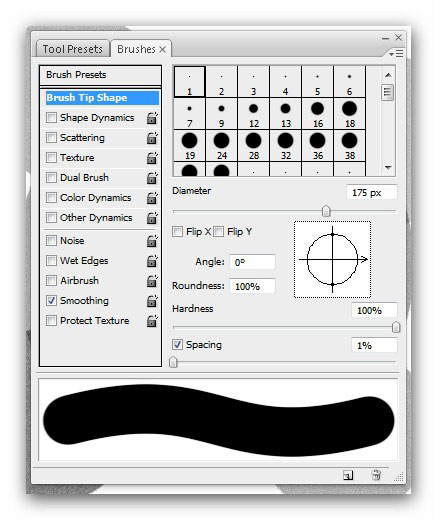The height and width of the screenshot is (520, 437).
Task: Toggle lock icon for Dual Brush
Action: point(152,178)
